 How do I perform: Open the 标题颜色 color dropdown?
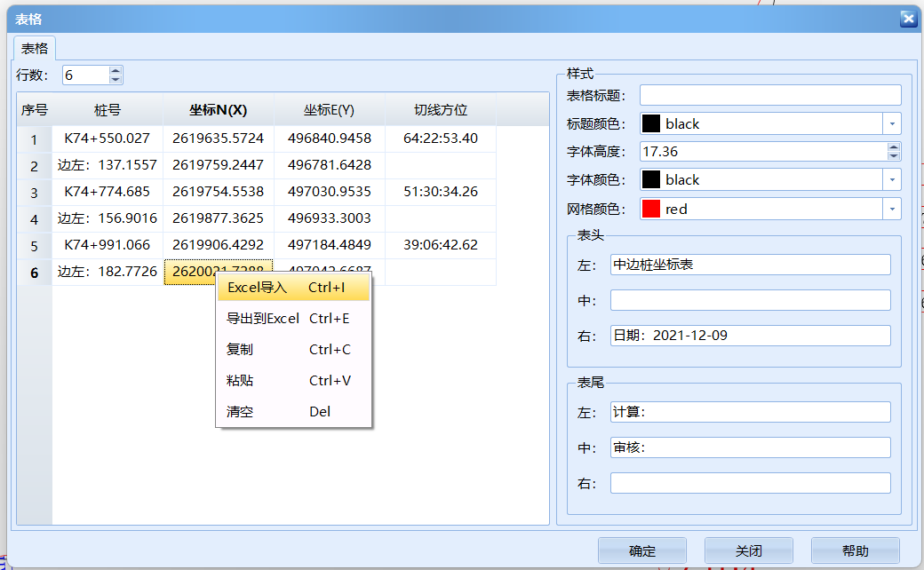(892, 123)
